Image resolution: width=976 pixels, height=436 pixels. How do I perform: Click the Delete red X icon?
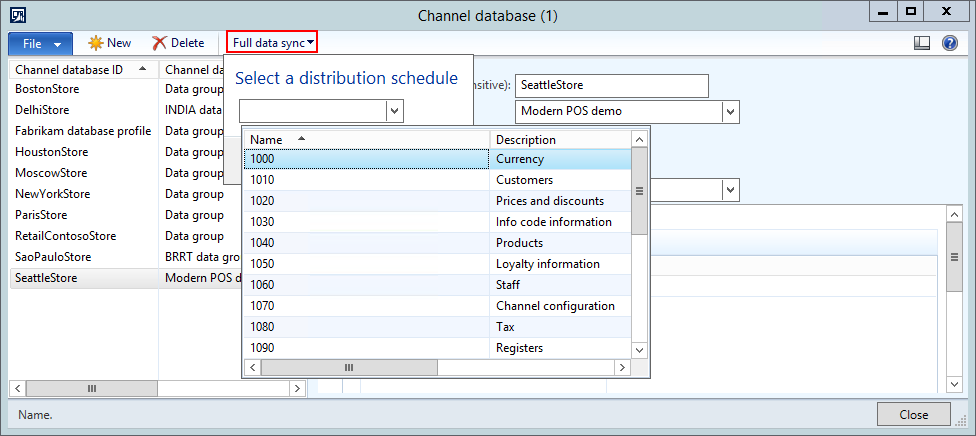pyautogui.click(x=159, y=43)
